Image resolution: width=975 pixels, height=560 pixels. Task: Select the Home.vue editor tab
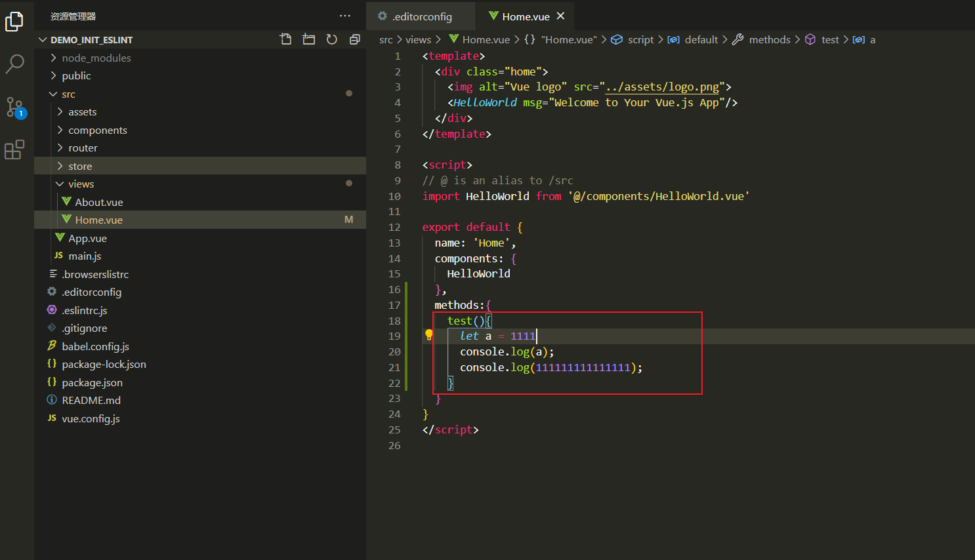(x=526, y=16)
